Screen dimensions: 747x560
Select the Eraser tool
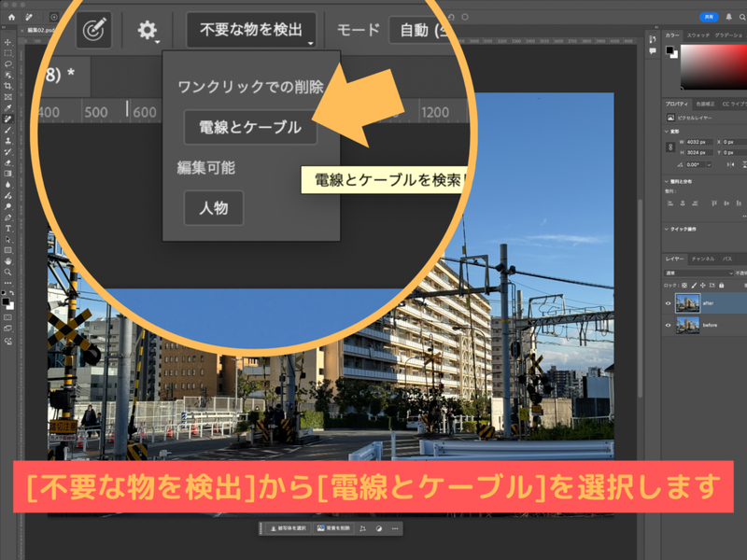click(x=7, y=162)
